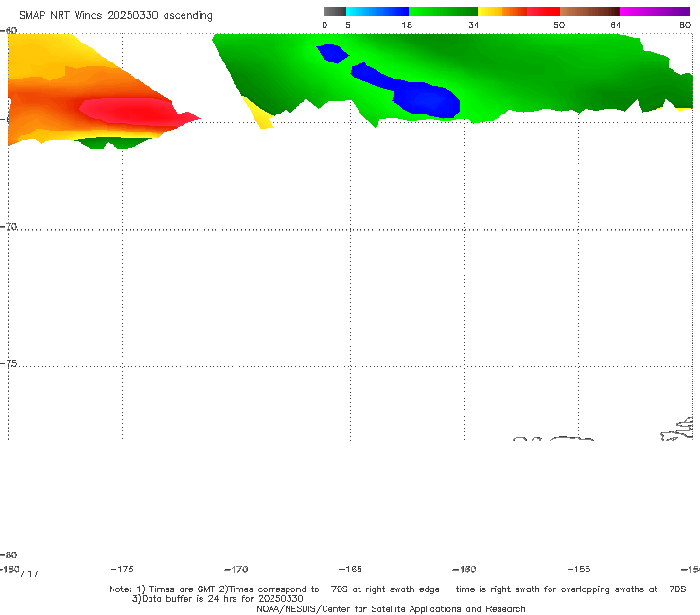Click the brown segment of the color bar
Viewport: 700px width, 615px height.
[x=589, y=11]
